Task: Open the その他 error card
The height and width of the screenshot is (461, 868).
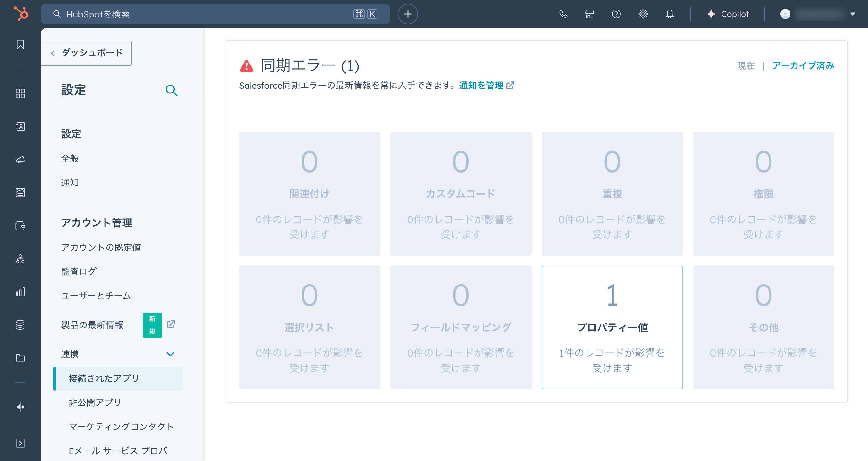Action: coord(763,327)
